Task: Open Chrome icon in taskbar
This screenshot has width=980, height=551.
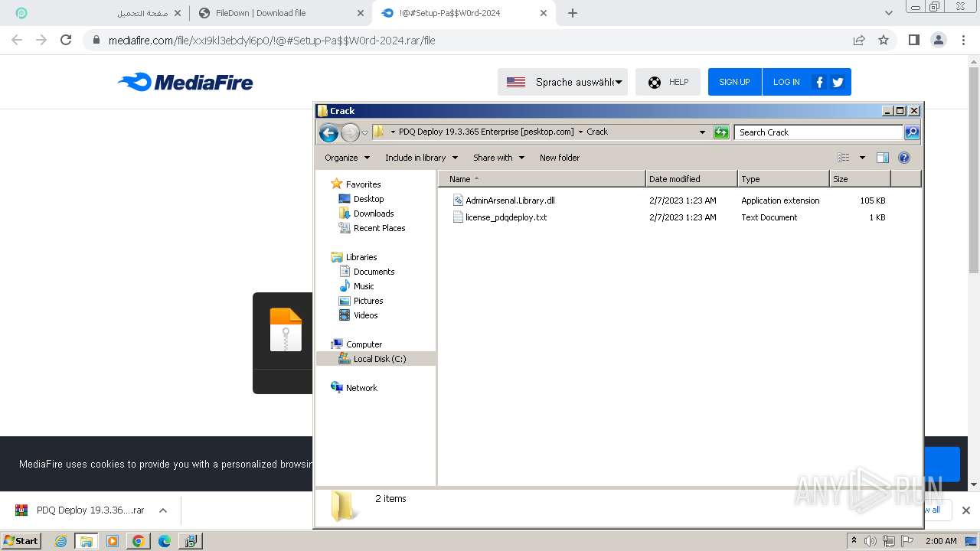Action: tap(139, 541)
